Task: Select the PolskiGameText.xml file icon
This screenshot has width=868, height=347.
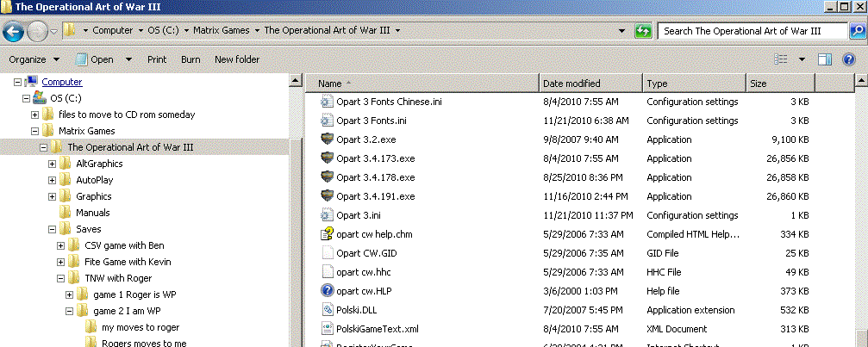Action: (x=328, y=329)
